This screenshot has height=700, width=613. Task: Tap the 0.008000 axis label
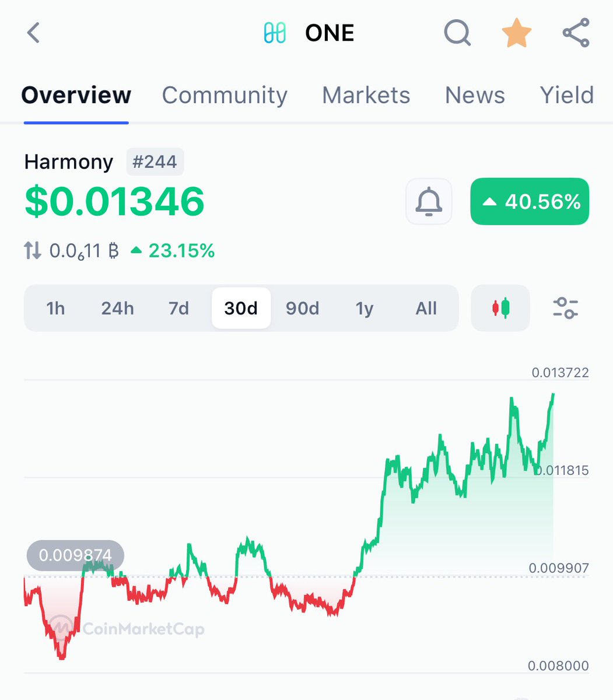coord(558,666)
